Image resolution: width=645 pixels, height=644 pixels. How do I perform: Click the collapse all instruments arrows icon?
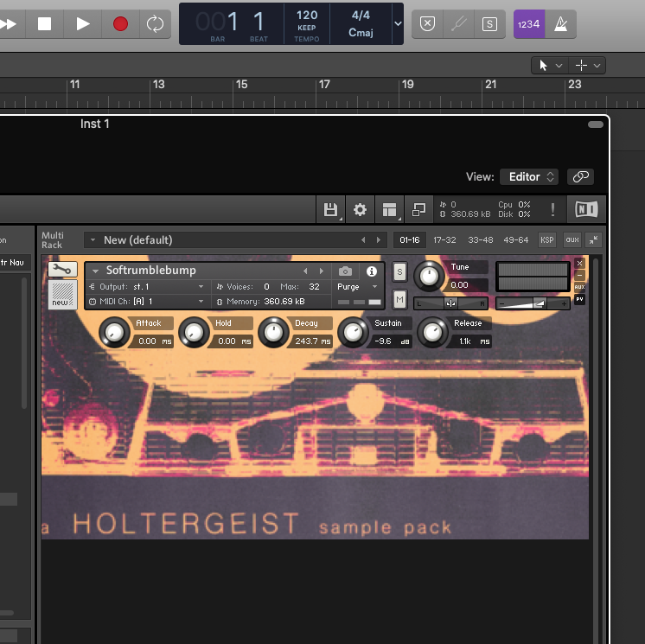tap(593, 239)
